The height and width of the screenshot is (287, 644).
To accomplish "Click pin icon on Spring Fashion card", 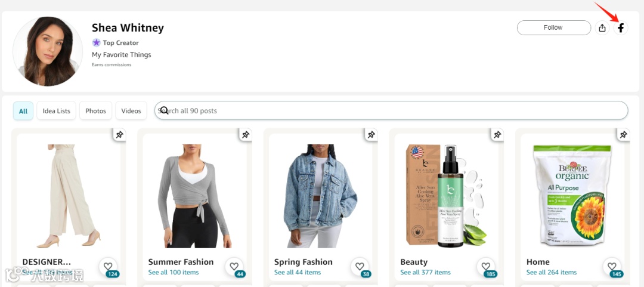I will [371, 135].
